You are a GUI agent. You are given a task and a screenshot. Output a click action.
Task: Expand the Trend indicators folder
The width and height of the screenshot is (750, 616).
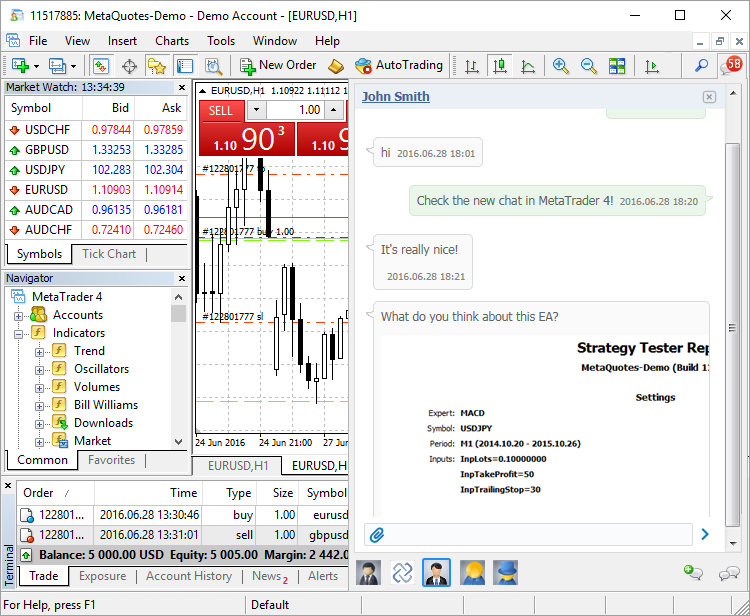pos(40,351)
